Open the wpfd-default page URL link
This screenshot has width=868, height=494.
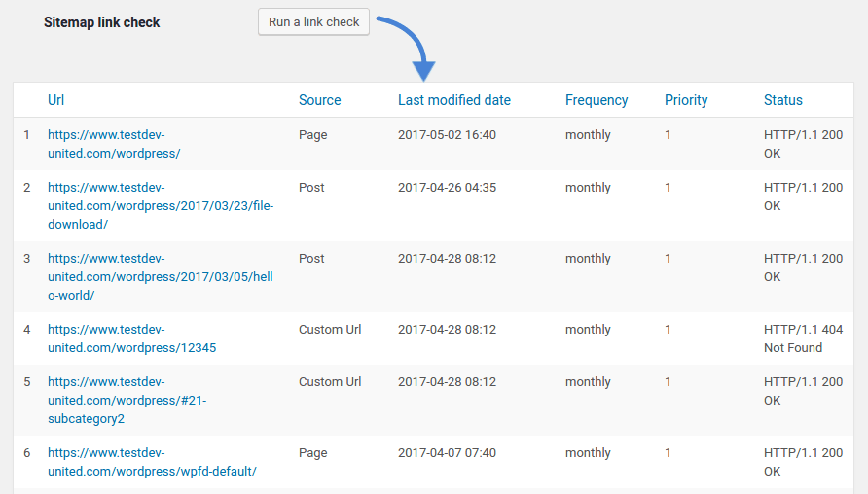(x=152, y=462)
